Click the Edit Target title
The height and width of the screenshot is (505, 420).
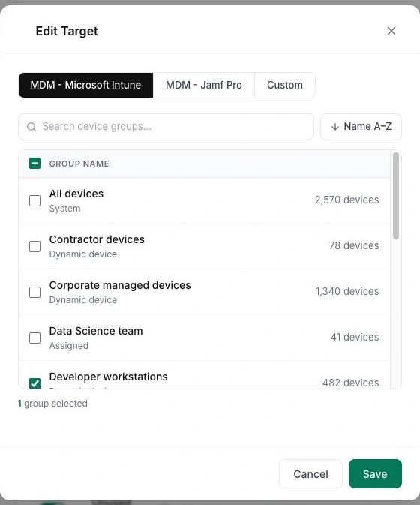[67, 32]
